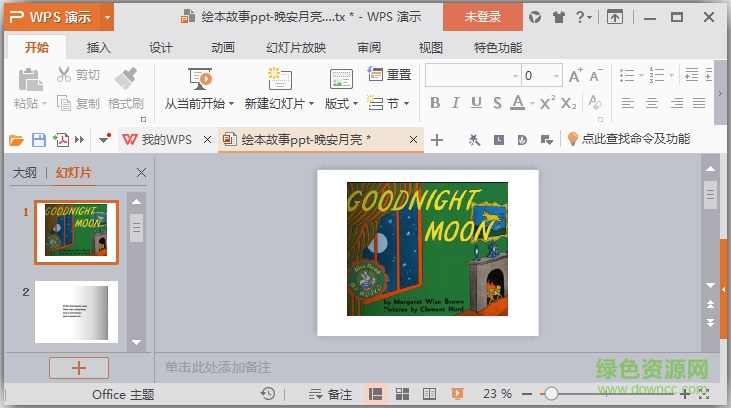Expand the WPS 演示 application menu arrow
The height and width of the screenshot is (408, 731).
pyautogui.click(x=107, y=18)
